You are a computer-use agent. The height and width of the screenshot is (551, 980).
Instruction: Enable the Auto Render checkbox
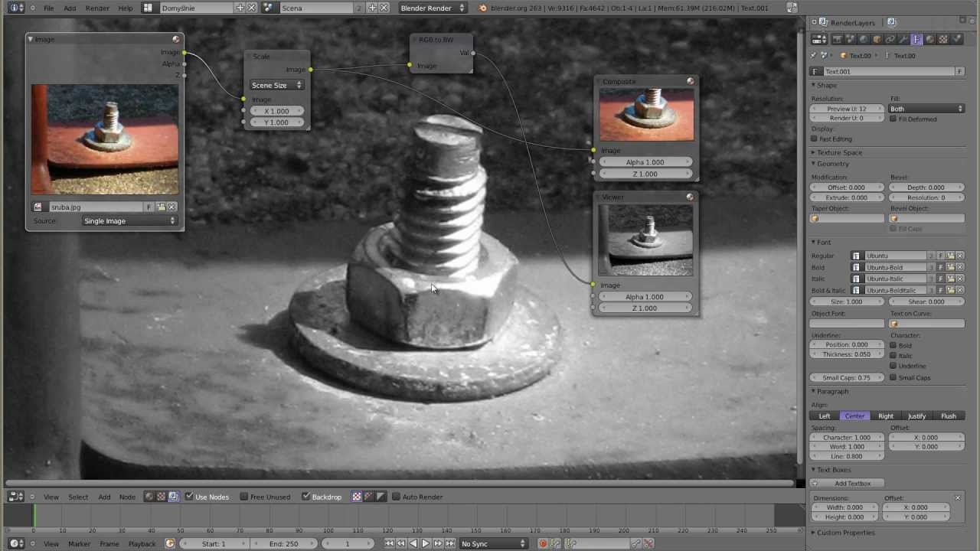pyautogui.click(x=397, y=497)
